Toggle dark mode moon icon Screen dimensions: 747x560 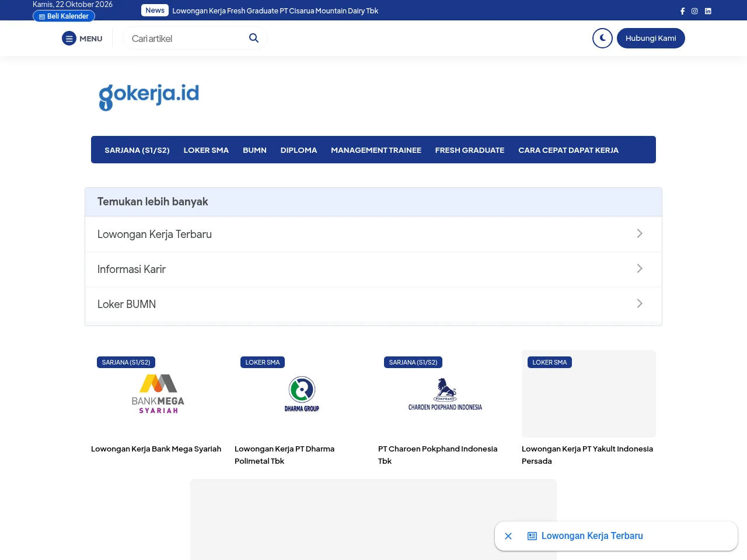coord(602,38)
